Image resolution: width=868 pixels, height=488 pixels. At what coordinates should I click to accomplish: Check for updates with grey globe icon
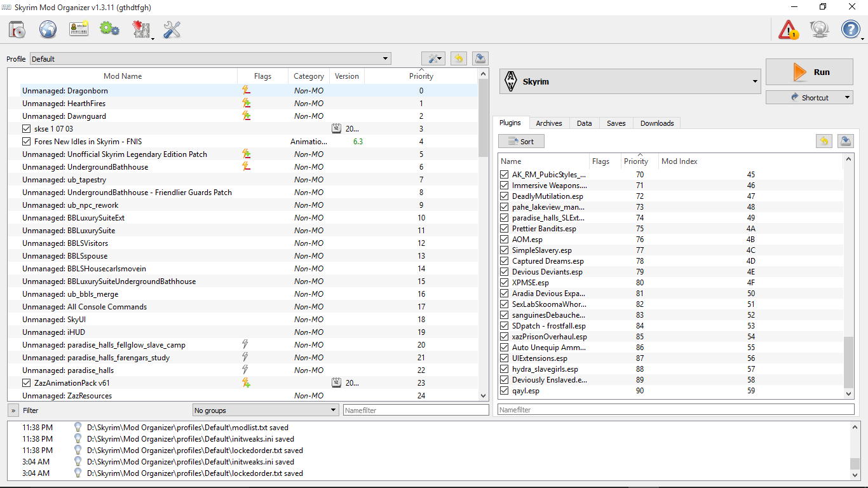pyautogui.click(x=820, y=29)
